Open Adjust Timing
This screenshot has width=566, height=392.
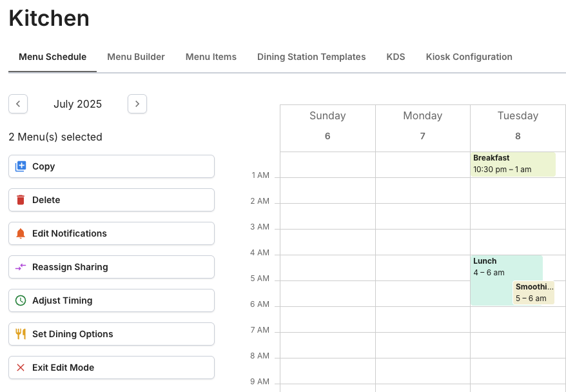(x=112, y=300)
